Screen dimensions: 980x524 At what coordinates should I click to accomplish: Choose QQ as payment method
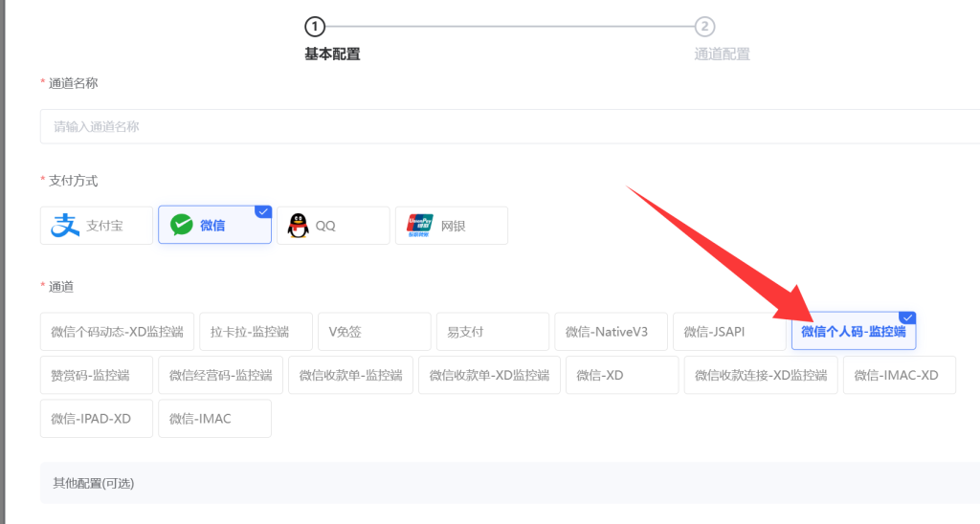(333, 226)
